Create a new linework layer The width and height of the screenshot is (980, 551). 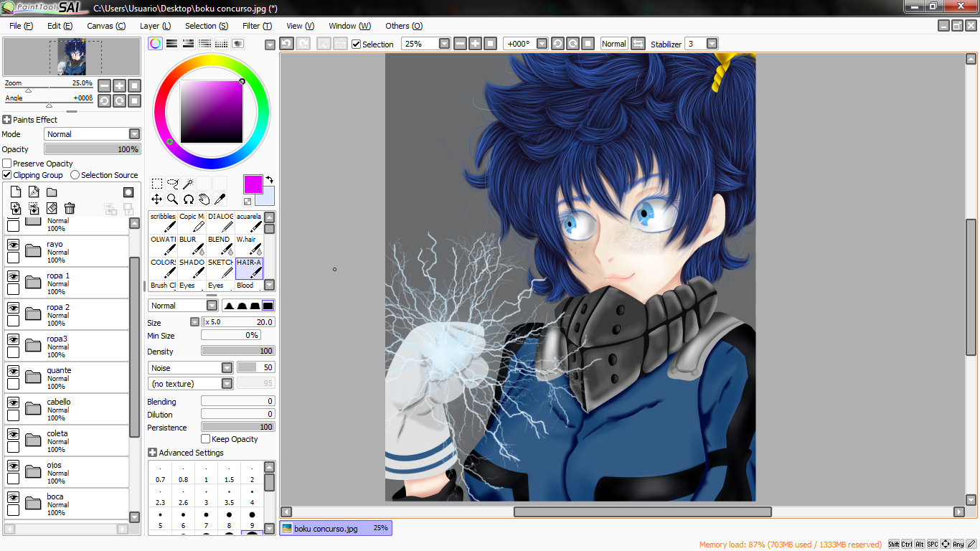(x=34, y=192)
